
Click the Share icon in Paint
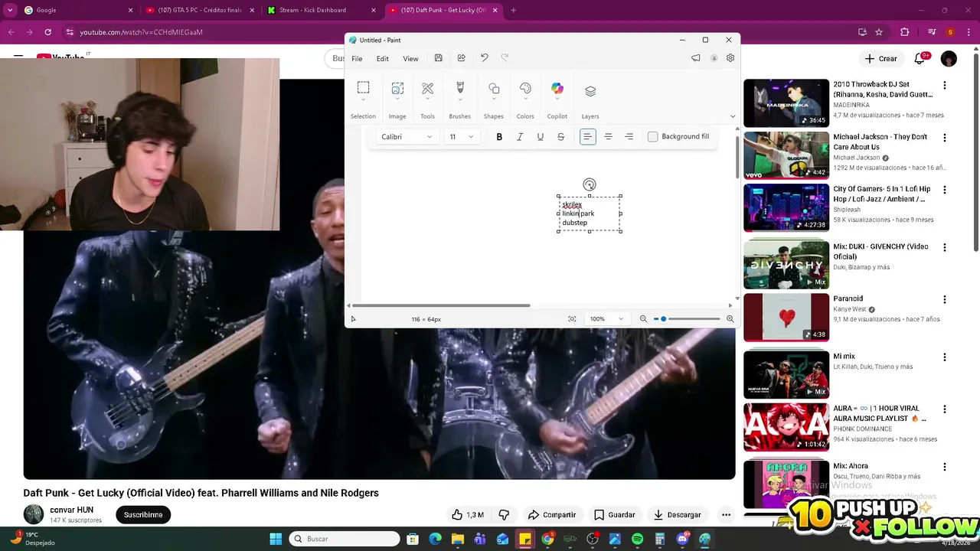(462, 58)
